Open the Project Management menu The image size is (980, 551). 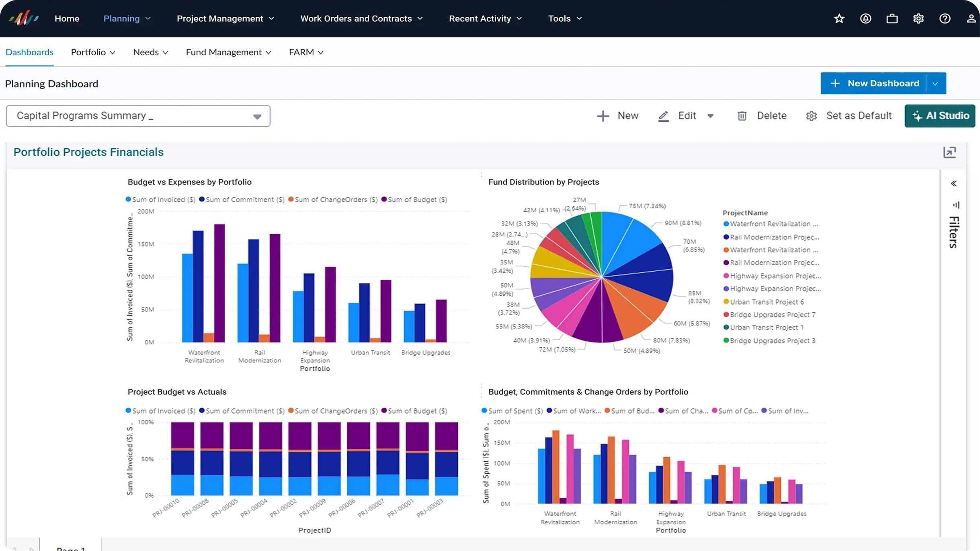(226, 18)
